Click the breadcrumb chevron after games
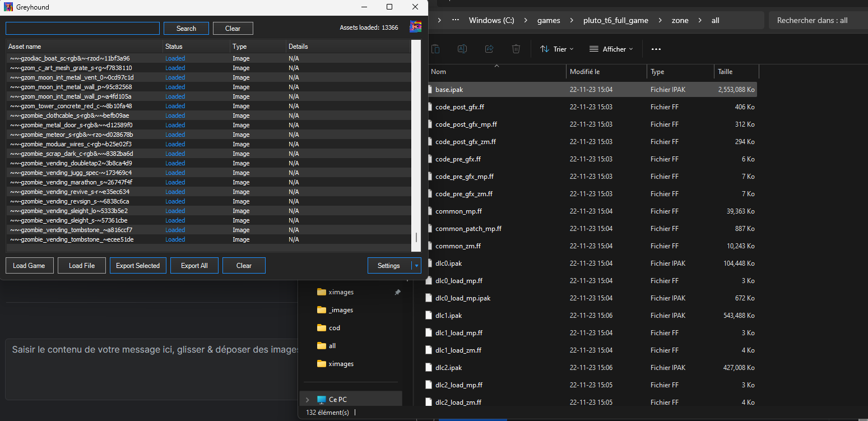Screen dimensions: 868x421 571,20
